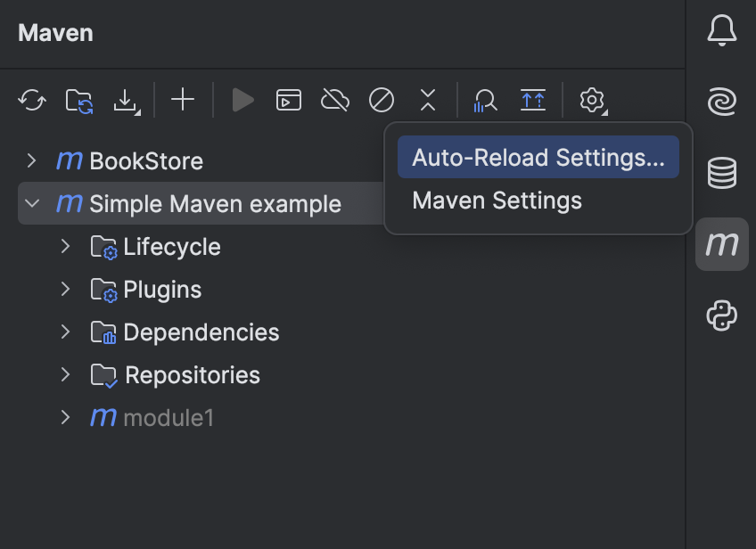This screenshot has height=549, width=756.
Task: Expand the BookStore project node
Action: click(32, 161)
